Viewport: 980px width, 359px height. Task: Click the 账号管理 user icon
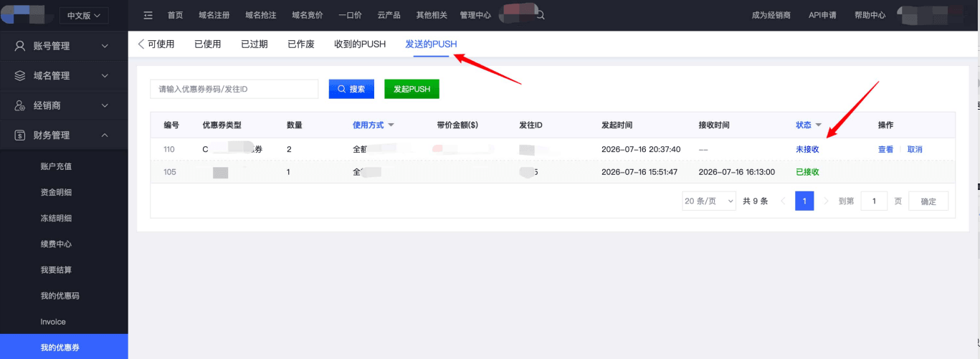pos(20,46)
